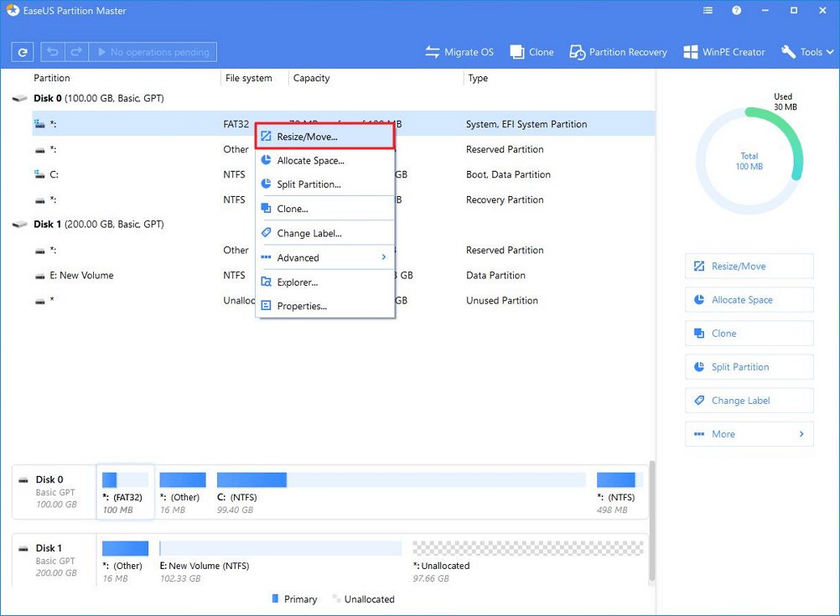This screenshot has width=840, height=616.
Task: Click the Explorer magnifier icon in context menu
Action: pyautogui.click(x=266, y=282)
